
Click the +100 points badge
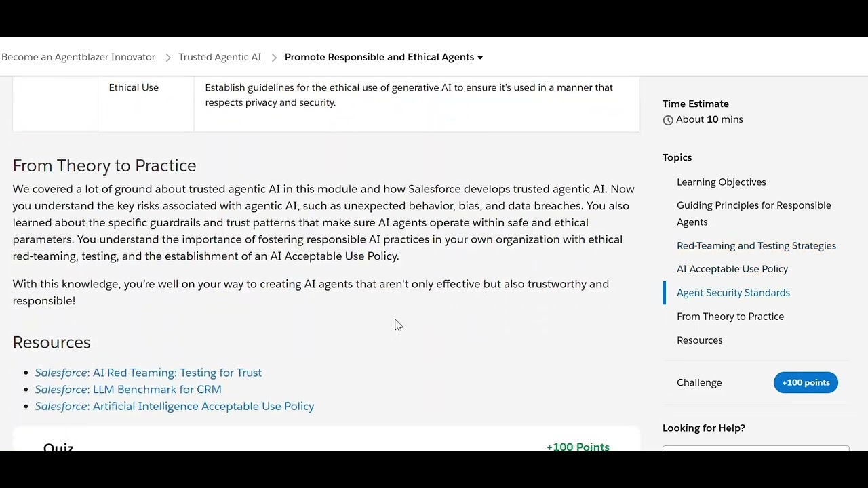coord(806,382)
